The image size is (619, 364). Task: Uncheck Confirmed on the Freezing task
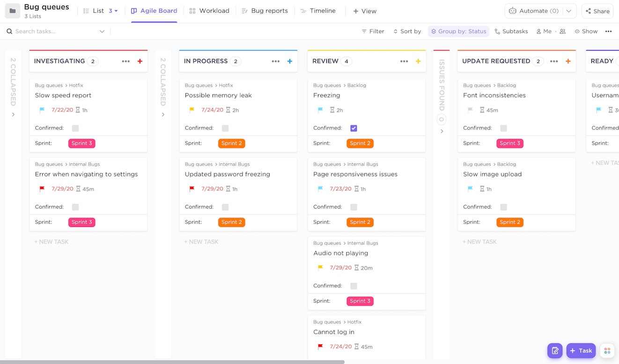pyautogui.click(x=354, y=128)
